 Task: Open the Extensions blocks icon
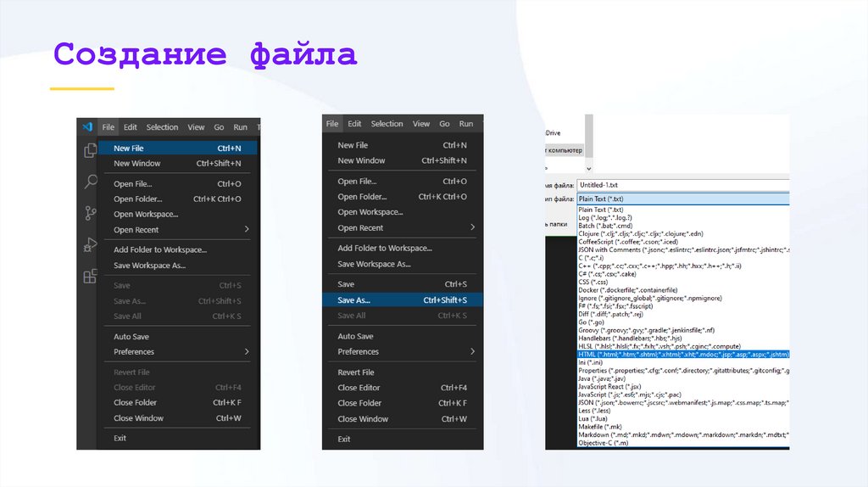pyautogui.click(x=90, y=276)
